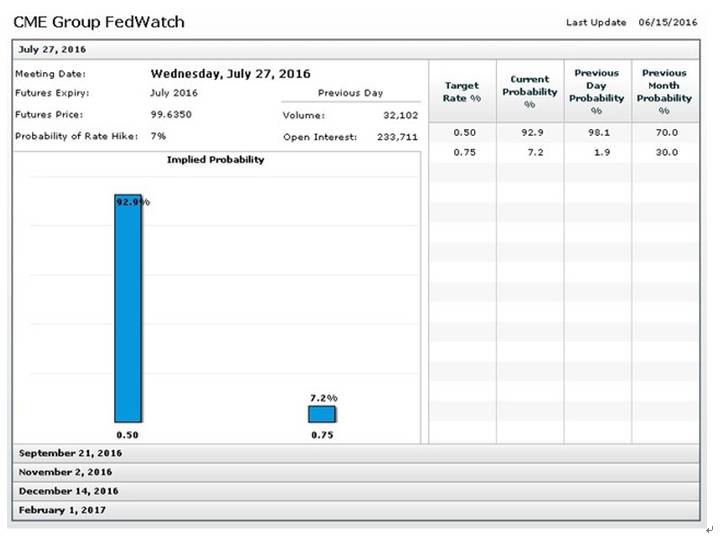Click the Last Update date 06/15/2016
This screenshot has height=543, width=721.
pos(668,22)
